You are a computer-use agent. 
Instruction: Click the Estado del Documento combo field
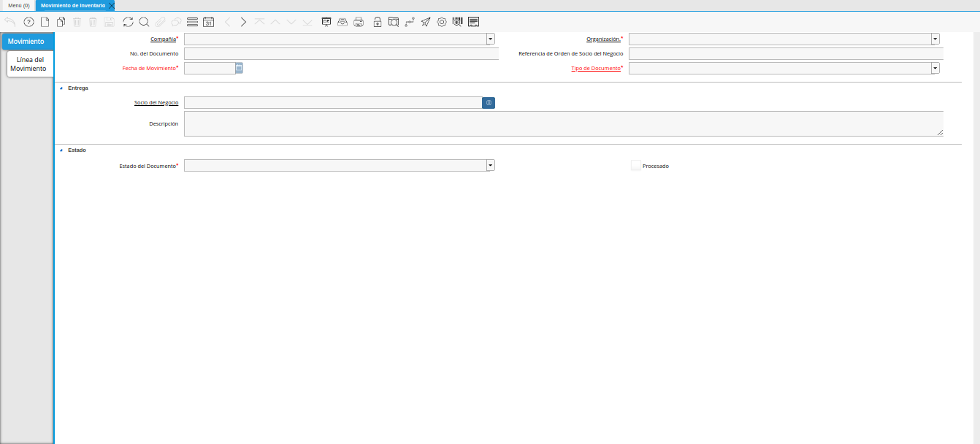click(x=335, y=166)
